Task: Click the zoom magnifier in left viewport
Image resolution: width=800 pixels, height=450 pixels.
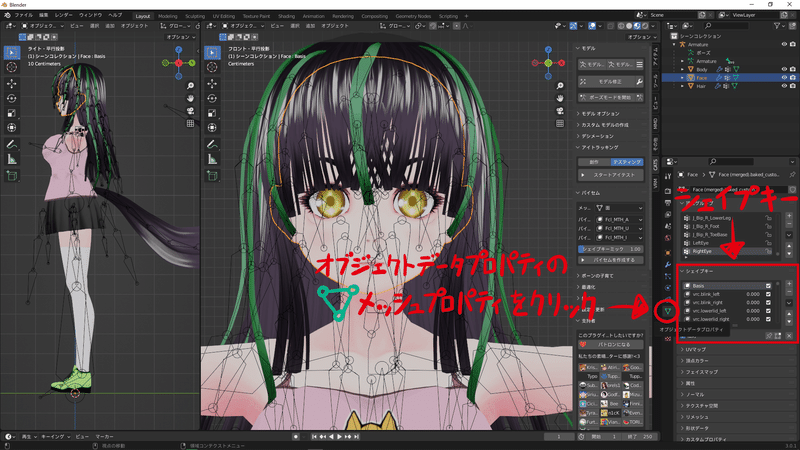Action: pyautogui.click(x=190, y=86)
